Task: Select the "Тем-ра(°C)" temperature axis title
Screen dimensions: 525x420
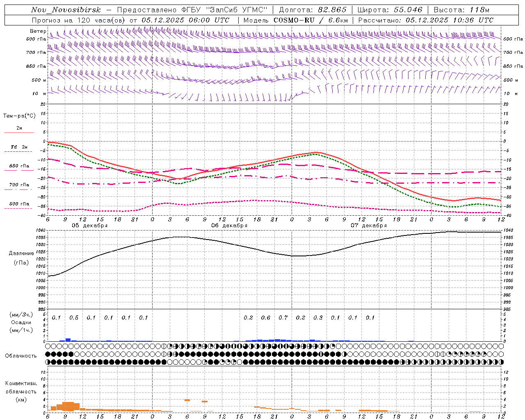Action: 19,116
